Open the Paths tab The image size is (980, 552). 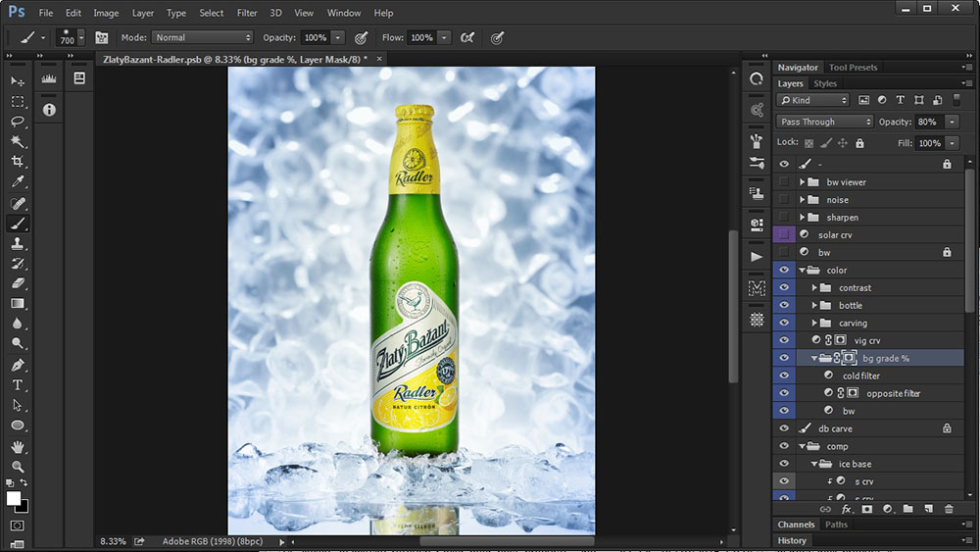pos(836,525)
